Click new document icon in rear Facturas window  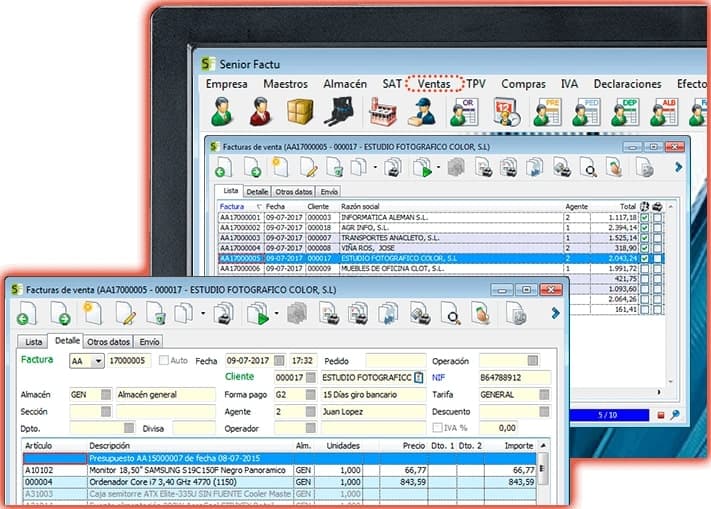(x=279, y=168)
